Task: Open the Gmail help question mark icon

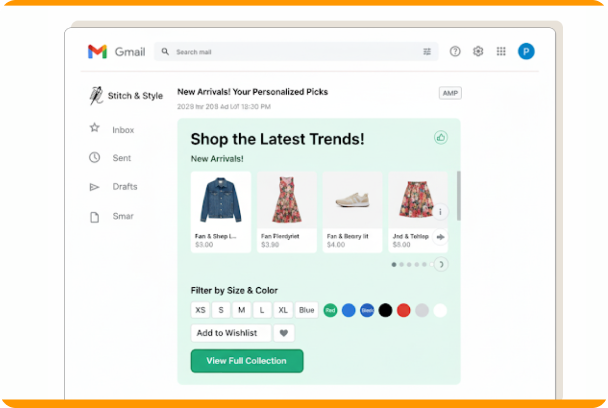Action: pyautogui.click(x=455, y=51)
